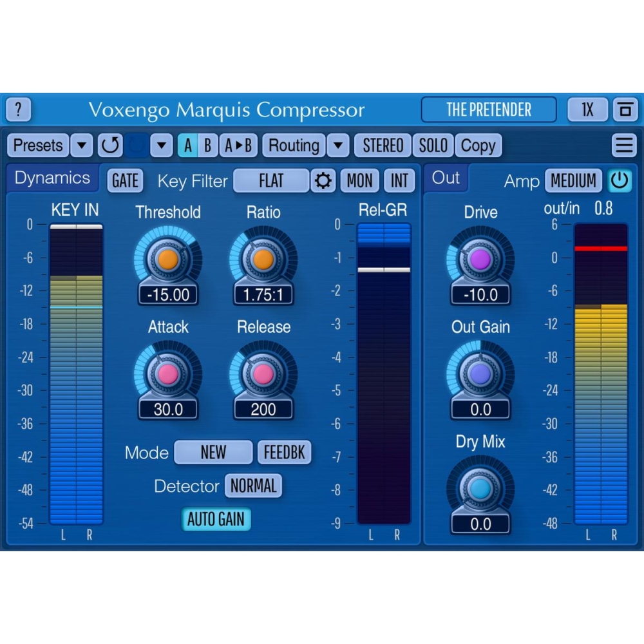
Task: Click the Release knob
Action: pyautogui.click(x=263, y=374)
